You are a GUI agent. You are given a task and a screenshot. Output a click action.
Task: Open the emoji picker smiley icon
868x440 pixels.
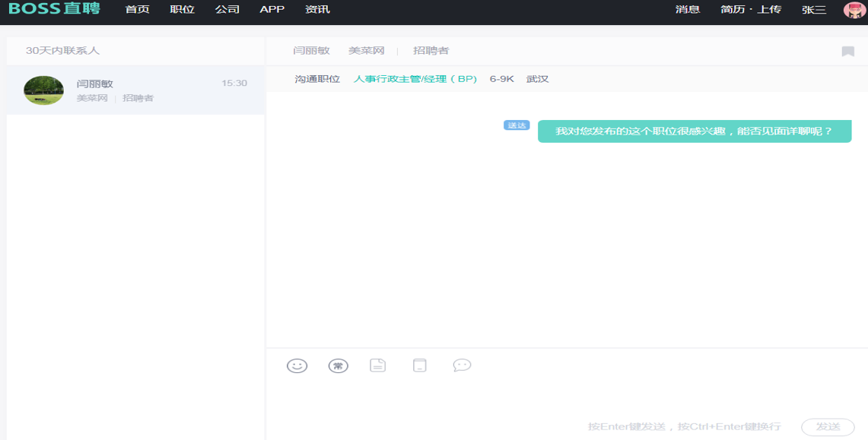tap(297, 366)
